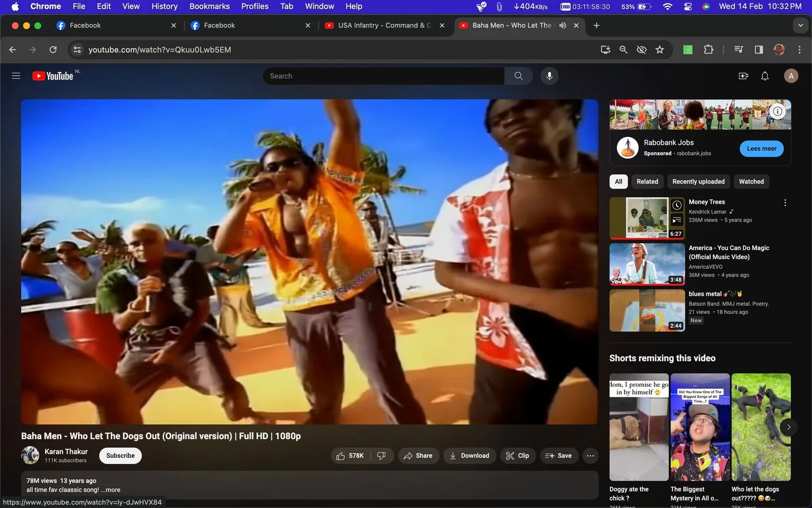Viewport: 812px width, 508px height.
Task: Open 'Doggy ate the chick' Short
Action: click(639, 427)
